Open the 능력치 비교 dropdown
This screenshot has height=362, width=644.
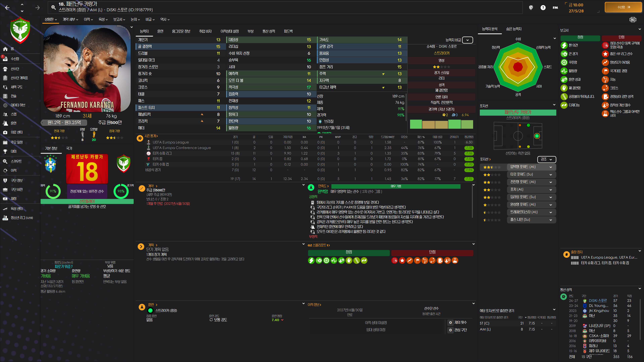(467, 40)
